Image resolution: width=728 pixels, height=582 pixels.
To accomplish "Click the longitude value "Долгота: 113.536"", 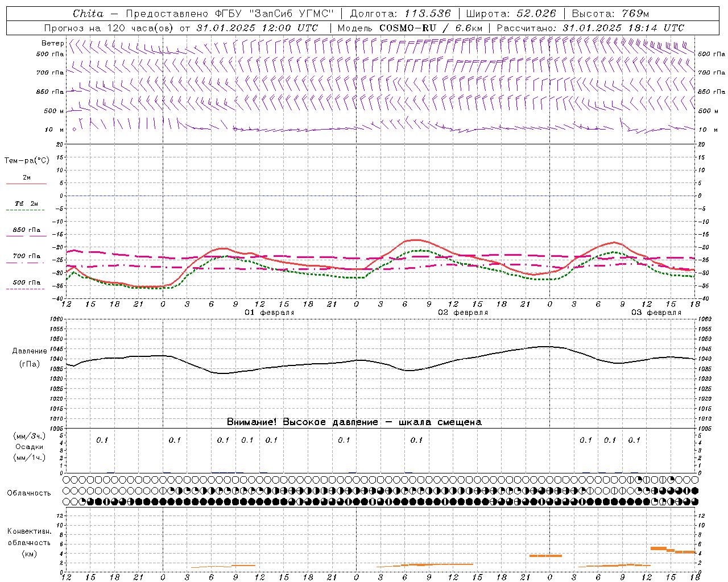I will tap(400, 14).
